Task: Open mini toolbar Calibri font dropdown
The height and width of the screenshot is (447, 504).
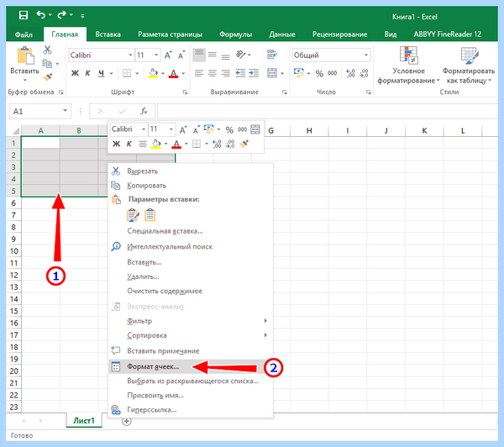Action: (x=144, y=129)
